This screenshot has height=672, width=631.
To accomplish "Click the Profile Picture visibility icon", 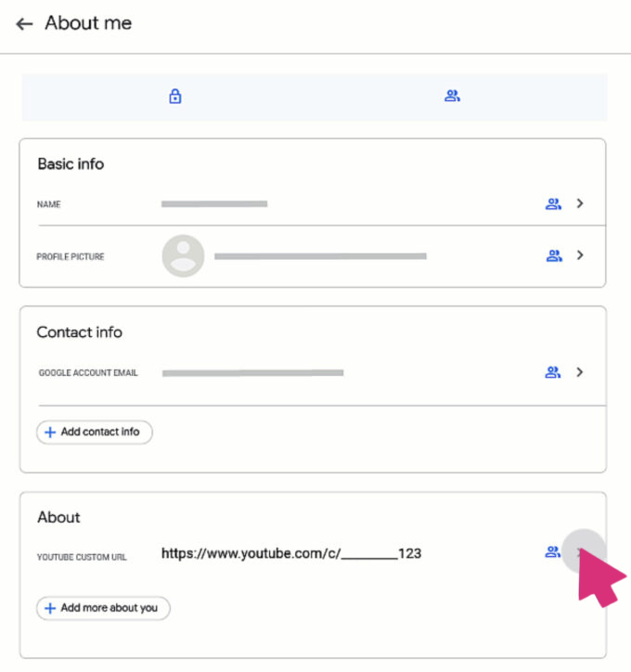I will [553, 255].
